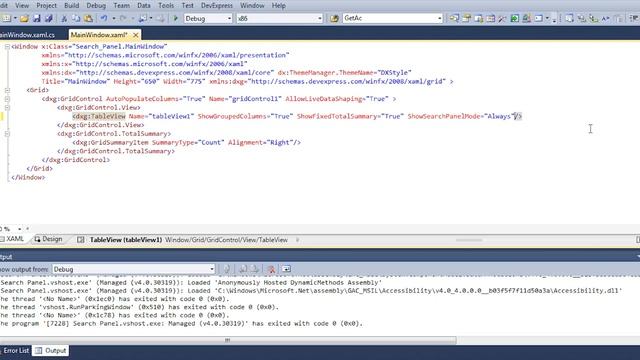640x360 pixels.
Task: Click the Find in Files icon
Action: point(334,18)
